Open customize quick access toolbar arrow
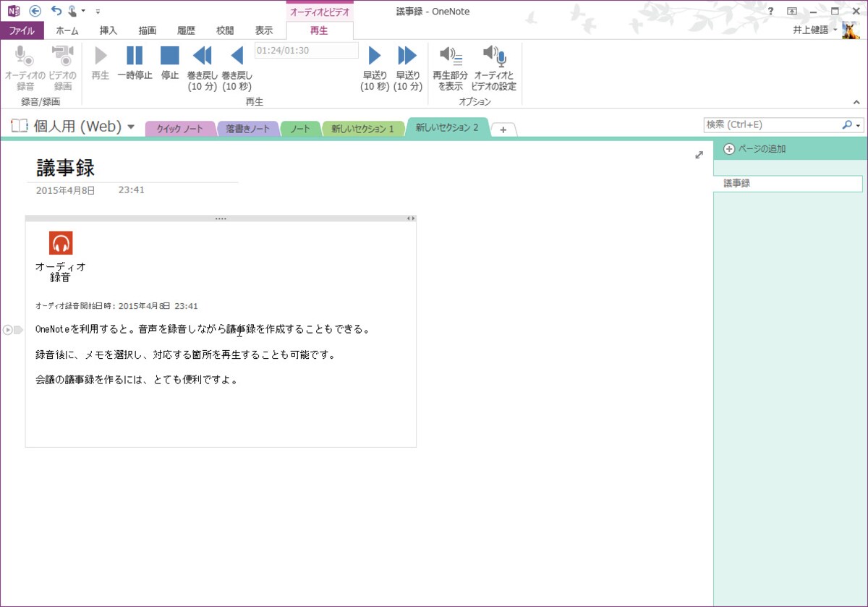The height and width of the screenshot is (607, 868). coord(98,12)
